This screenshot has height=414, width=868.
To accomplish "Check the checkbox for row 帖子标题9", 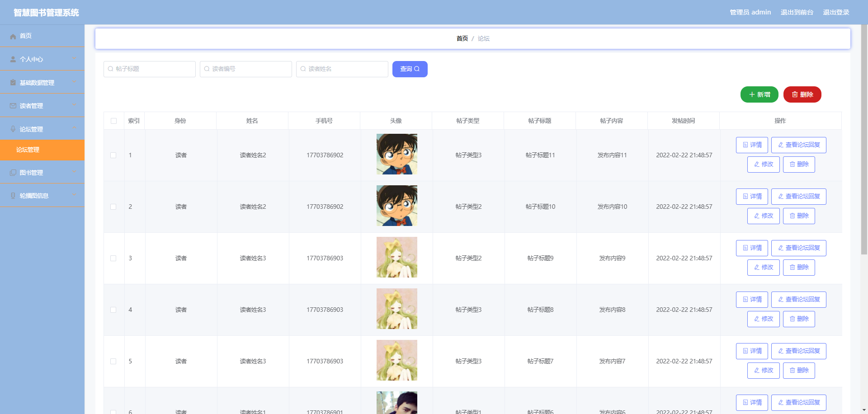I will click(113, 259).
